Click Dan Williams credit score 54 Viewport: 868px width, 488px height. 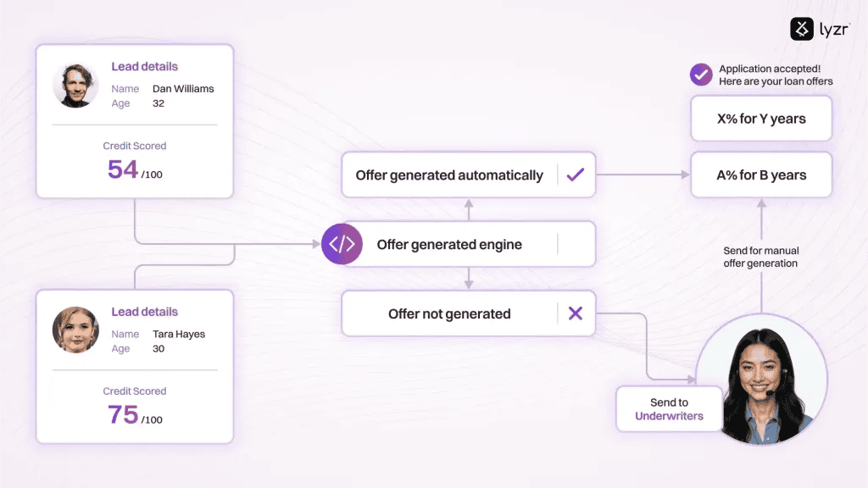[123, 169]
